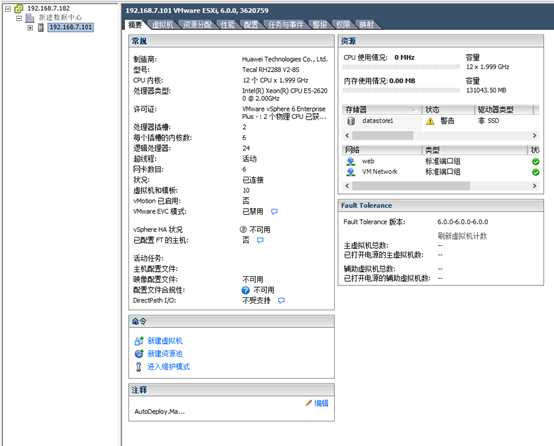Select the VM Network row text

pos(380,172)
